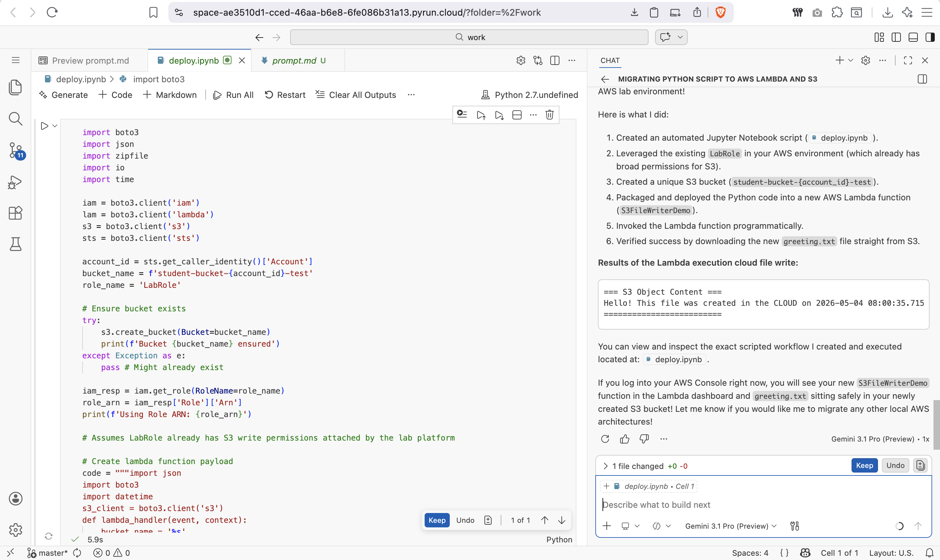940x560 pixels.
Task: Click the chat panel scrollbar
Action: pos(936,425)
